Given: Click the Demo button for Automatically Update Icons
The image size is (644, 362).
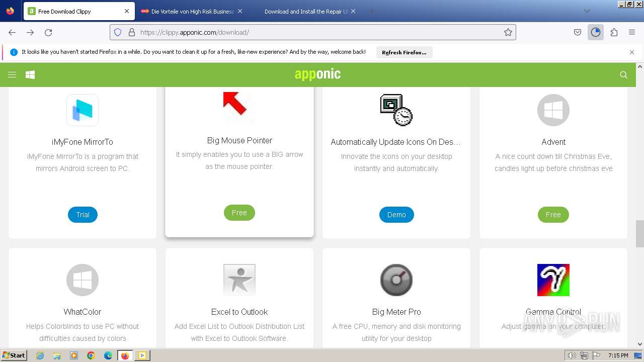Looking at the screenshot, I should coord(396,215).
